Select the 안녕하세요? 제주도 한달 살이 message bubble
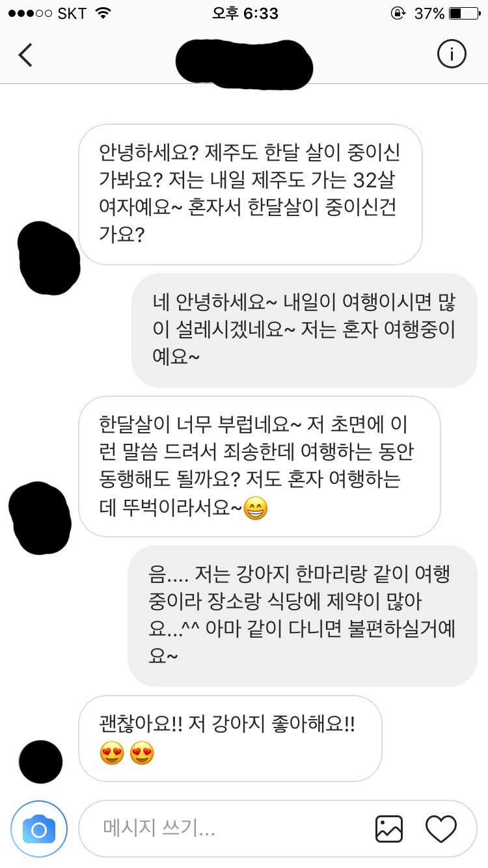 click(251, 195)
